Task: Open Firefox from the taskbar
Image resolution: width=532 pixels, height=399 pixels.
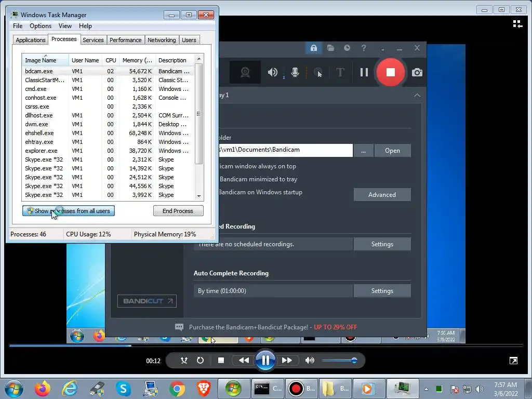Action: [x=43, y=389]
